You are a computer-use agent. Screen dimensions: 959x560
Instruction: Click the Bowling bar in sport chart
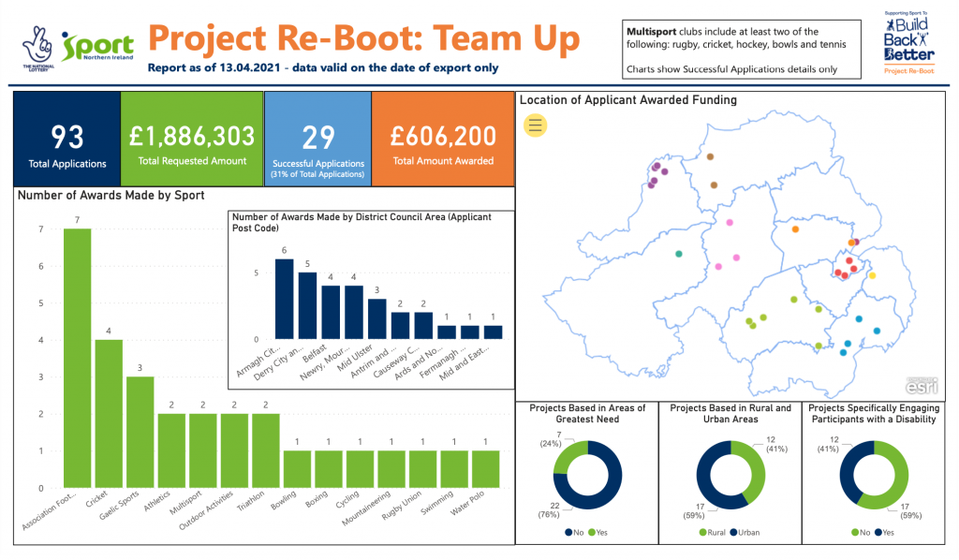[297, 469]
